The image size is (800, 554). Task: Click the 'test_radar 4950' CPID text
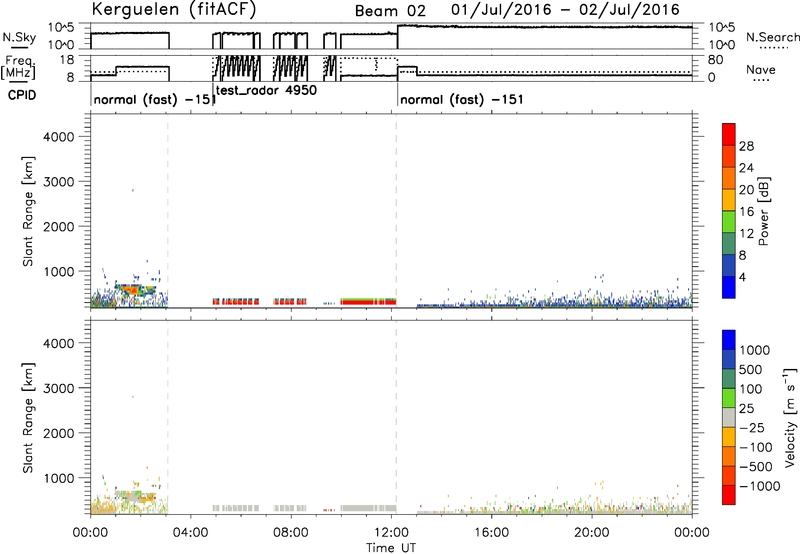point(266,90)
